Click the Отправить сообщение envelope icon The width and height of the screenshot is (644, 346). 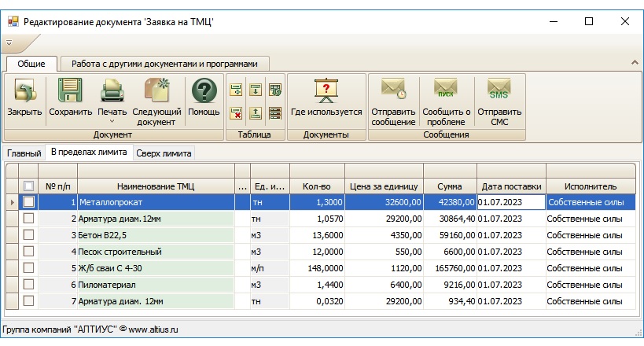pyautogui.click(x=393, y=88)
